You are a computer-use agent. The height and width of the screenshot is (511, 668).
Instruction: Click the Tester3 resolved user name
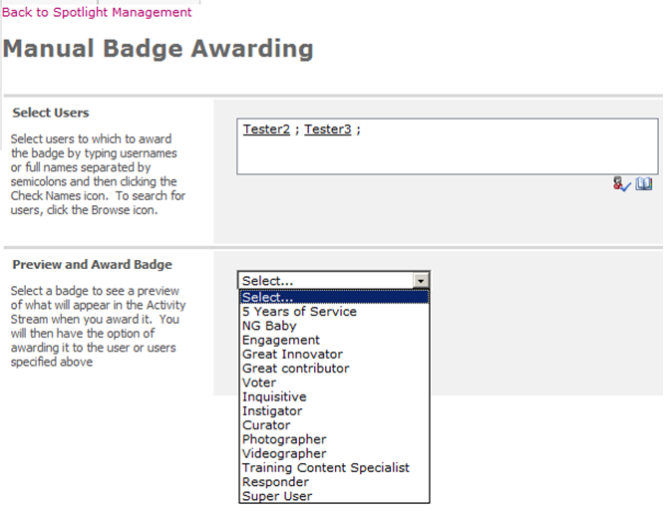(x=327, y=129)
